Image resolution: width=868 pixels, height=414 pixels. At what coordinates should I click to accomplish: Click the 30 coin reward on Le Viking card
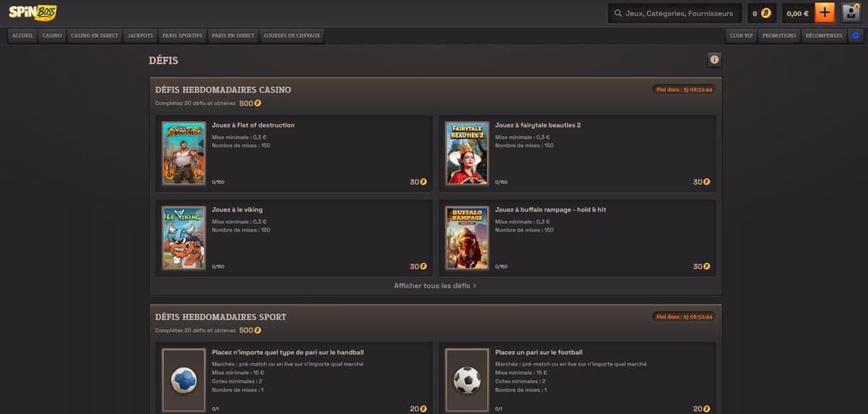pos(418,266)
